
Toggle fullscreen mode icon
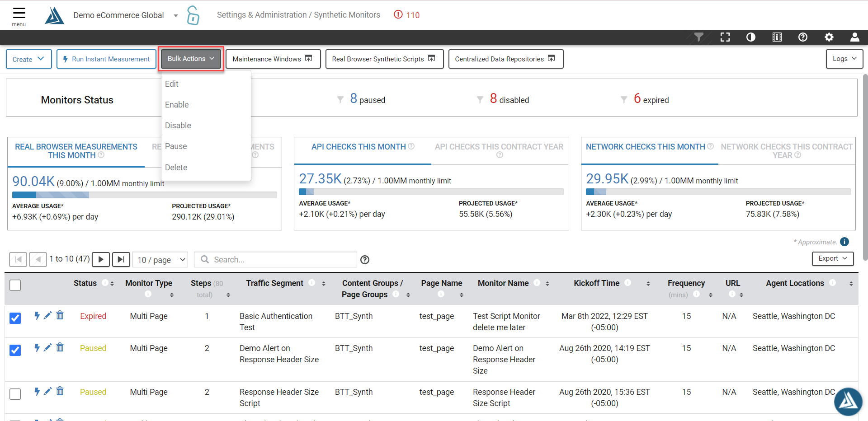tap(725, 37)
